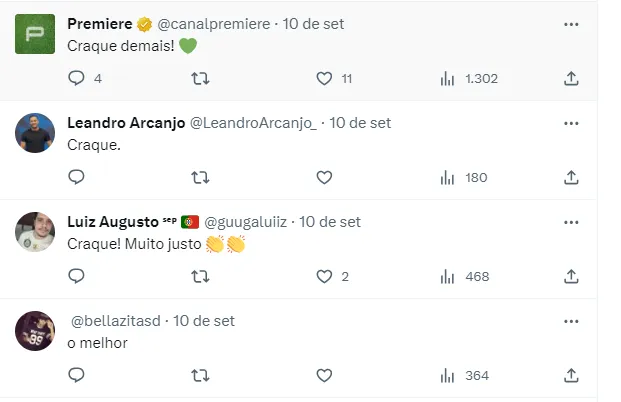This screenshot has height=402, width=621.
Task: Open Leandro Arcanjo's profile name
Action: coord(123,123)
